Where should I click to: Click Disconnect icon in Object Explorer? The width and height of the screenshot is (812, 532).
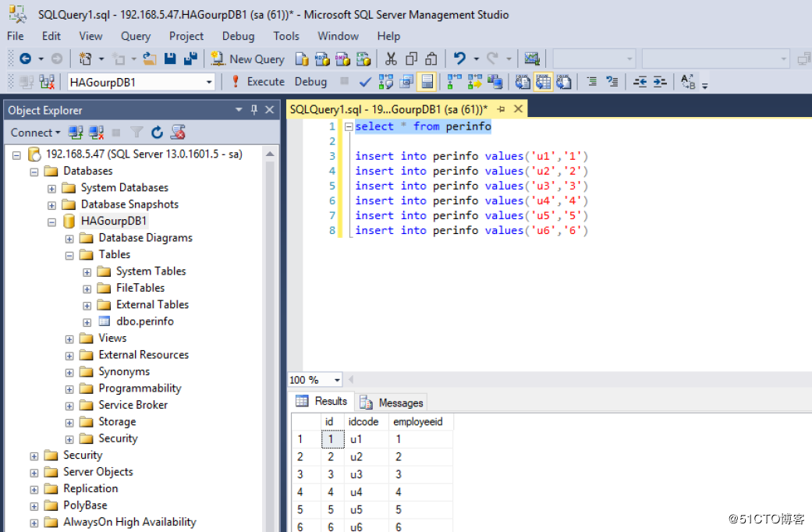(x=96, y=133)
